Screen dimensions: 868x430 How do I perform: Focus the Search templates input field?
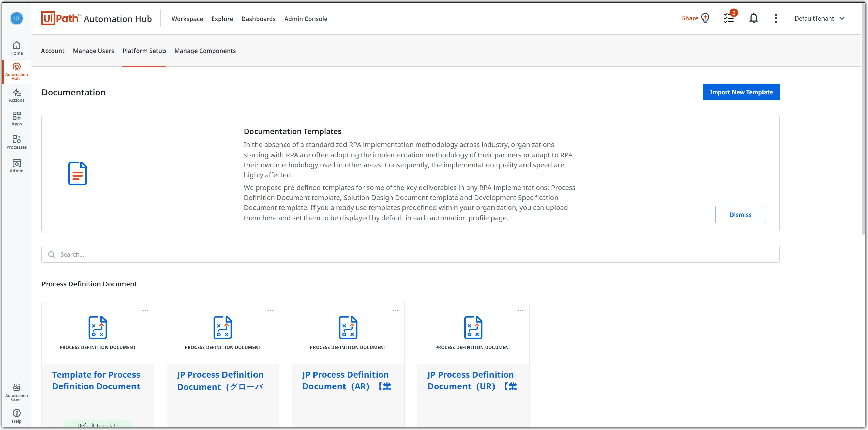410,254
